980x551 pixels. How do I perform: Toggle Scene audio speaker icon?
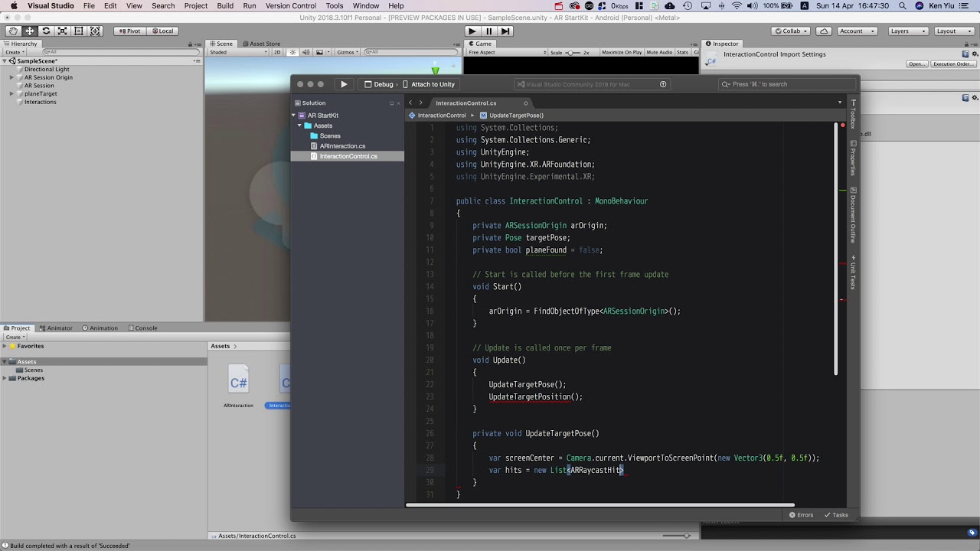pos(305,52)
